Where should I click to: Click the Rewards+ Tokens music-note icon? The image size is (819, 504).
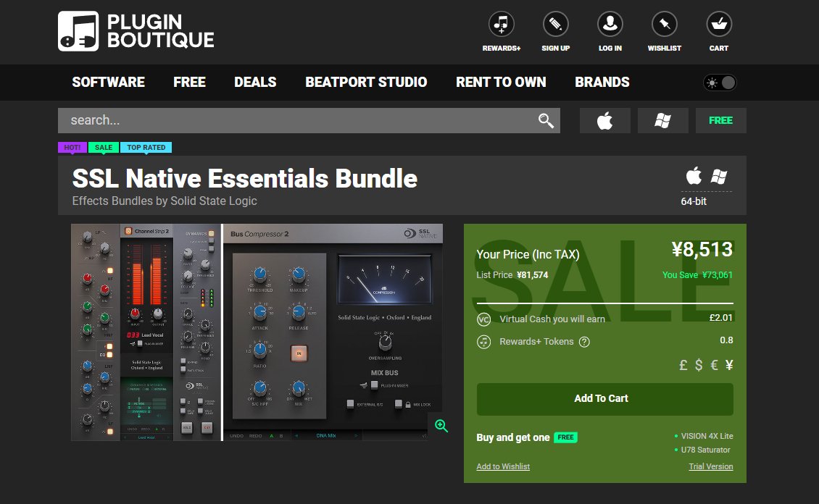pos(483,343)
